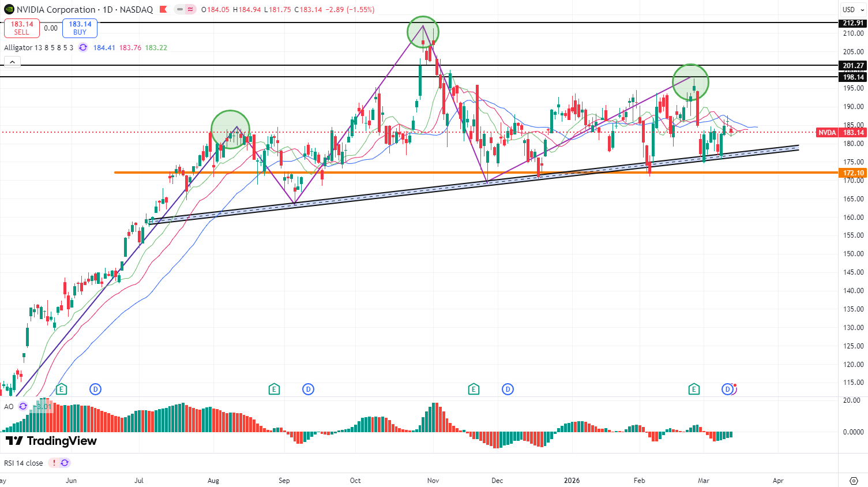This screenshot has width=868, height=487.
Task: Click the RSI red exclamation warning icon
Action: [54, 463]
